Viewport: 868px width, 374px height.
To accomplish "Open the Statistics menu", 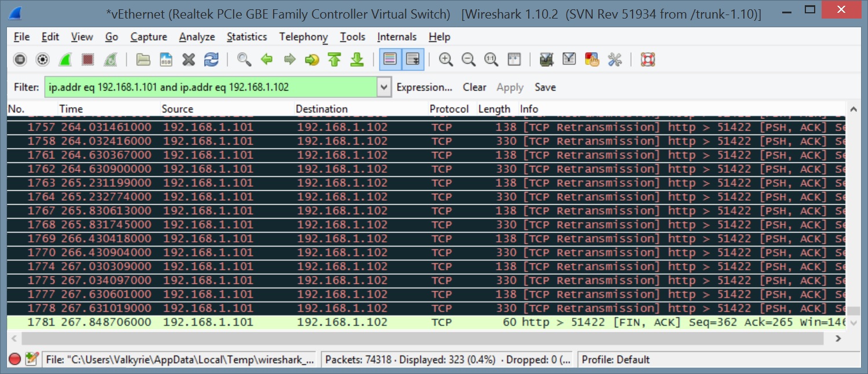I will 247,37.
